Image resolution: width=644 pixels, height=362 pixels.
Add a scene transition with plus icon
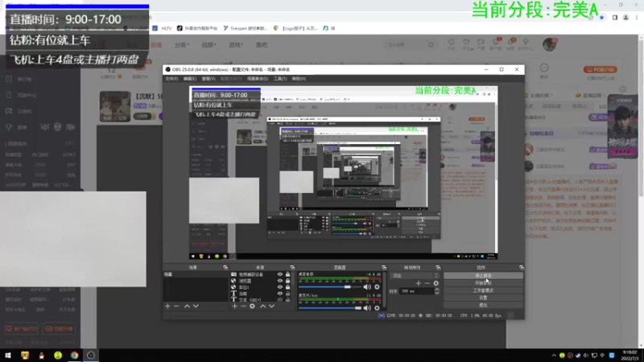click(x=418, y=283)
